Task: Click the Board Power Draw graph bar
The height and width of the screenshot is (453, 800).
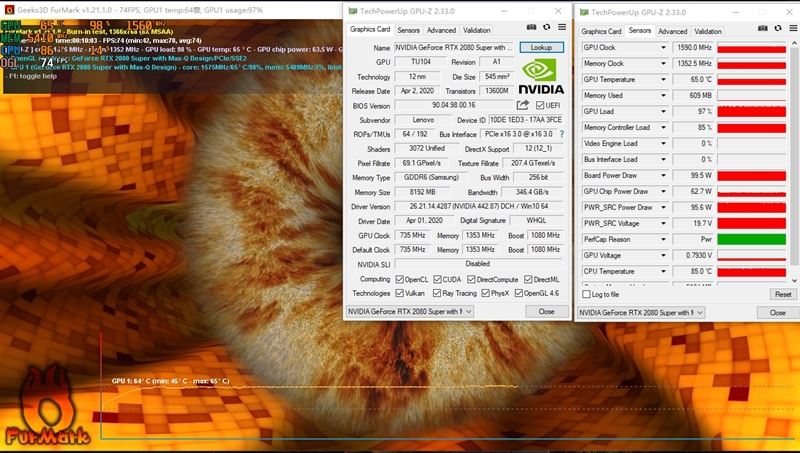Action: pyautogui.click(x=752, y=175)
